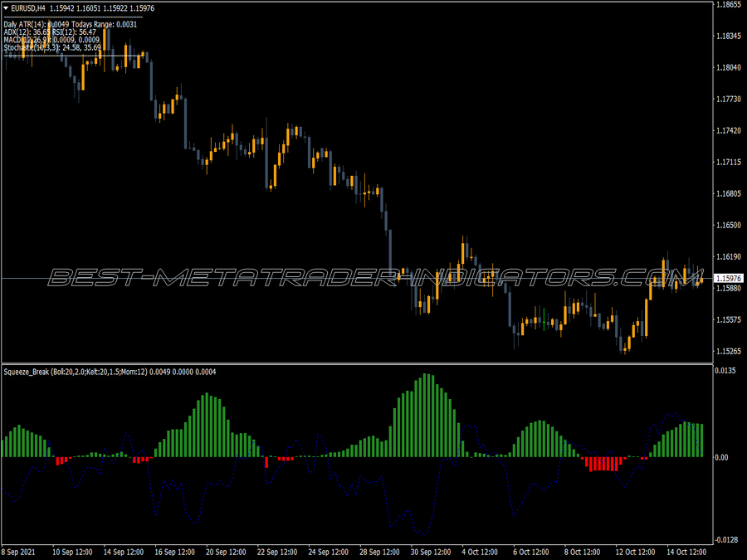Screen dimensions: 747x560
Task: Click the Daily ATR(14) info text
Action: coord(70,24)
